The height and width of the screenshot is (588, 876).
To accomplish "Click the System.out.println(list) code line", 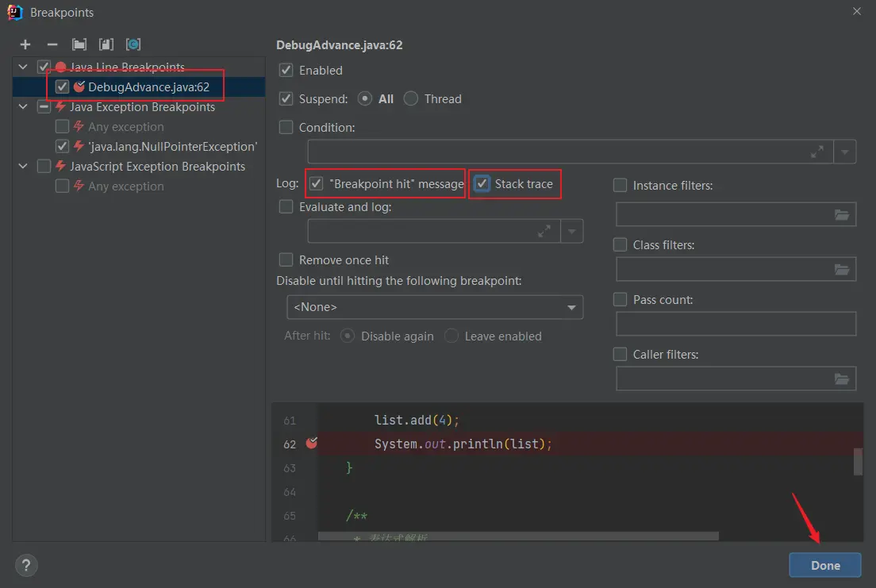I will (x=463, y=444).
